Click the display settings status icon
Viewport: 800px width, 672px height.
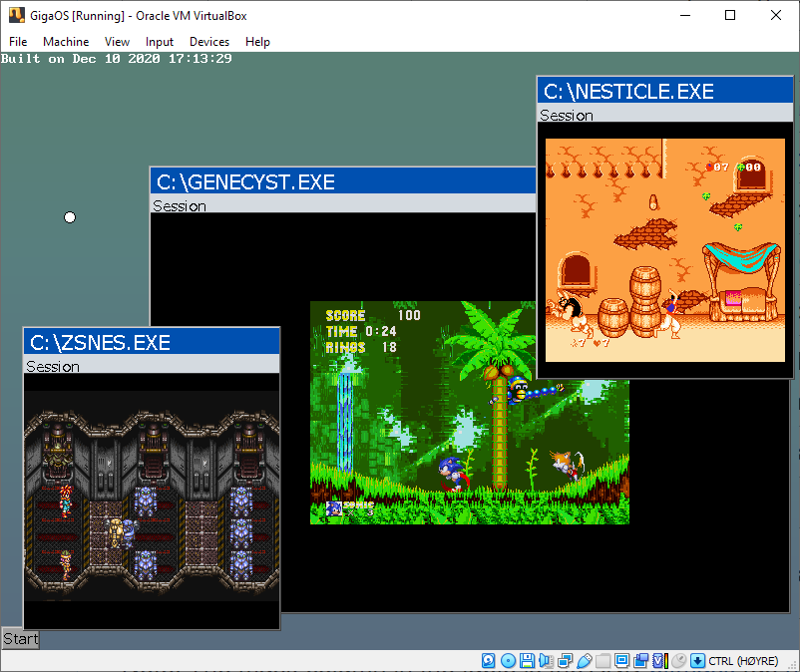pos(621,661)
